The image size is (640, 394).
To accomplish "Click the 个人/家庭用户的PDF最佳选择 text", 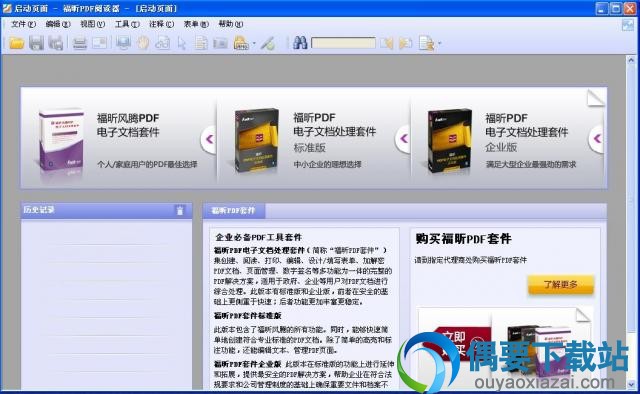I will (x=147, y=164).
